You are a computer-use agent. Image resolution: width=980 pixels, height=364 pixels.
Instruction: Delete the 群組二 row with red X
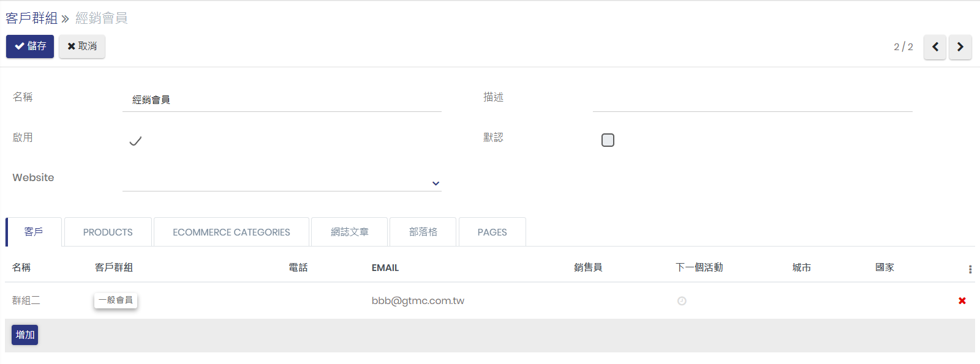(962, 300)
